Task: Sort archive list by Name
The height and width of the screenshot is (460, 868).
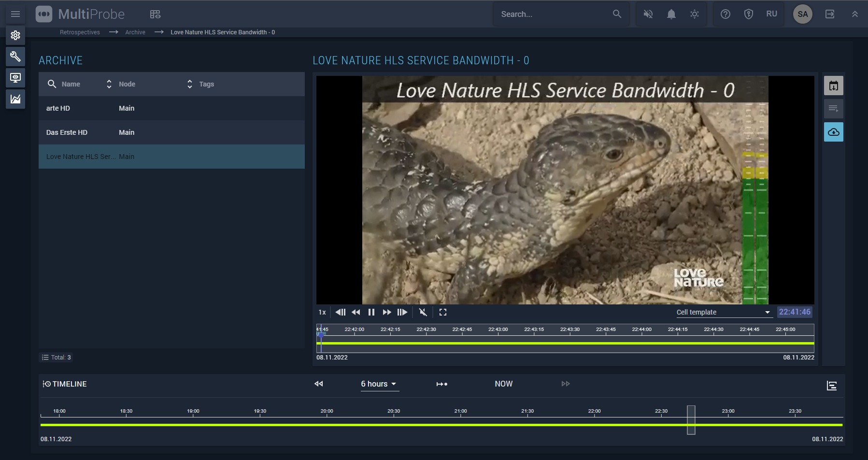Action: click(109, 84)
